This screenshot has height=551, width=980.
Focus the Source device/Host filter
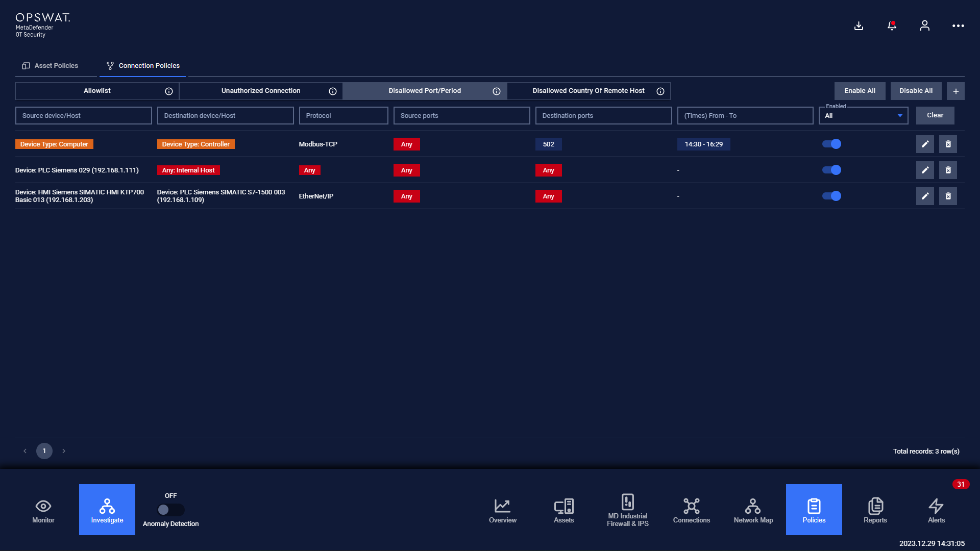(84, 116)
